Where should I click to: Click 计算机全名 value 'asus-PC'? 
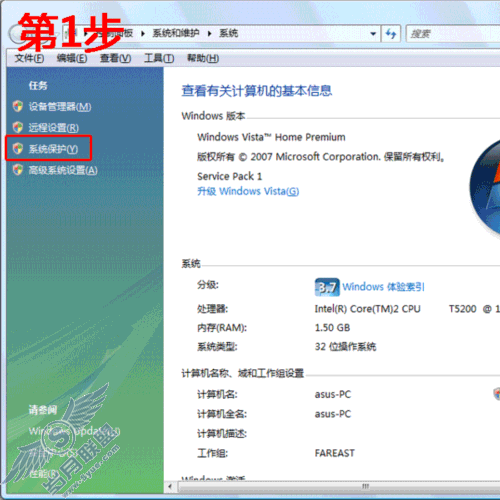click(333, 414)
